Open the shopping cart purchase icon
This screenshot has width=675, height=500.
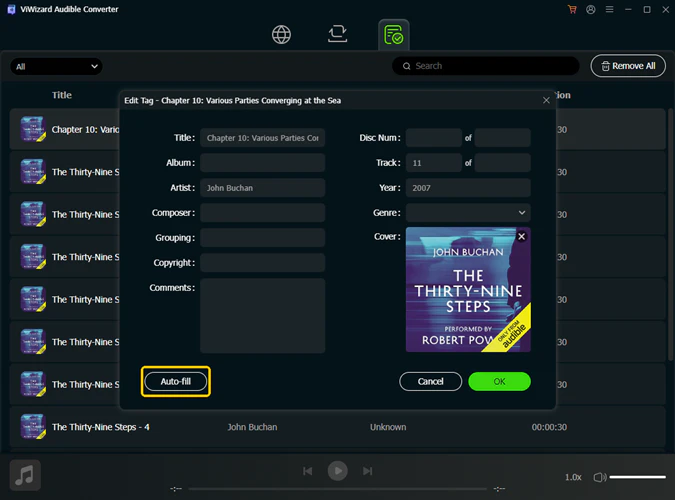[572, 9]
